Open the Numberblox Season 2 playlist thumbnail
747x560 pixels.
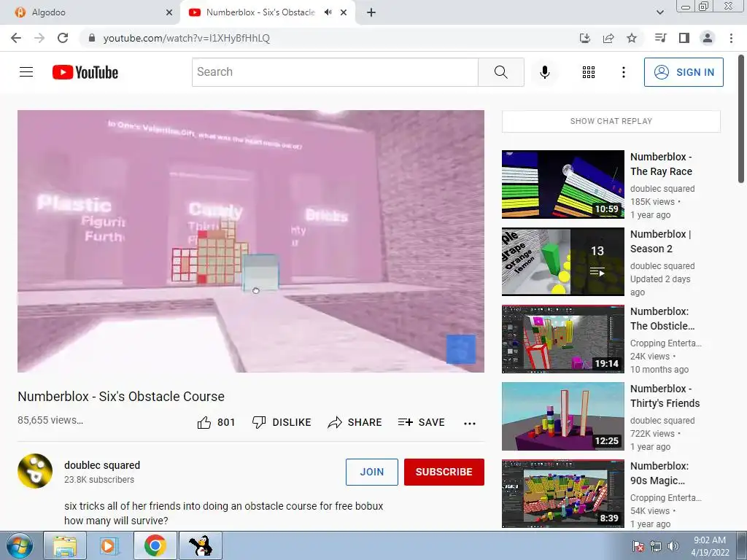[x=562, y=262]
